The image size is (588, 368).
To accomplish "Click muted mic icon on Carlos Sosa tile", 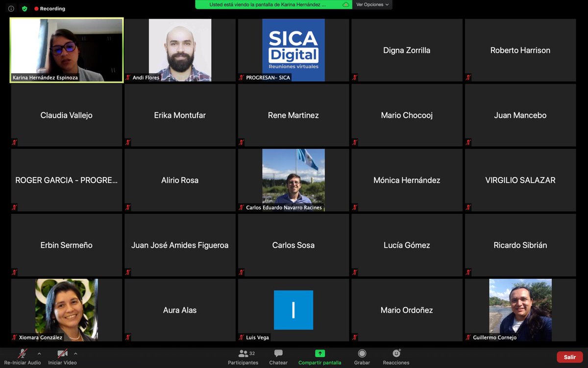I will (242, 272).
